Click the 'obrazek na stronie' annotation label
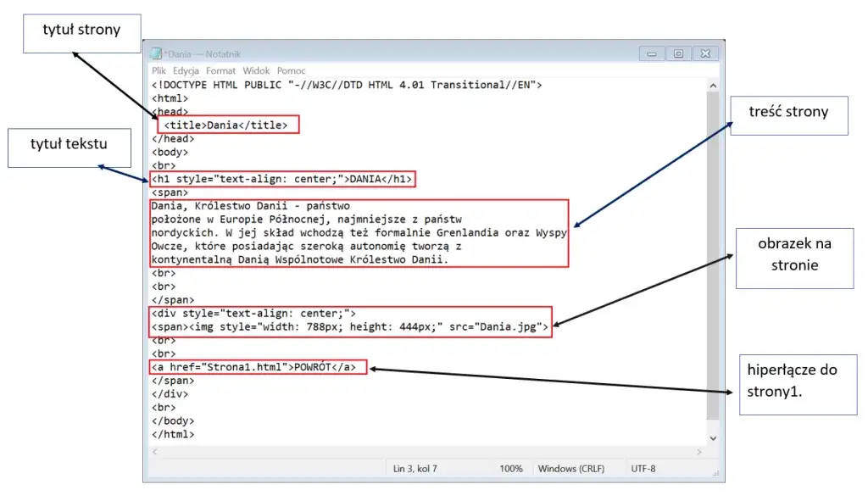 [x=794, y=259]
